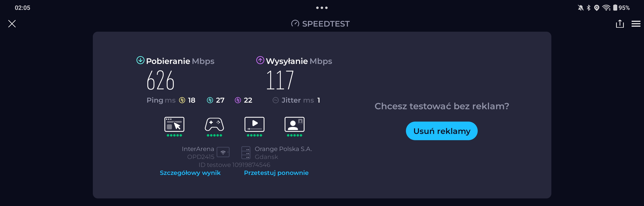Tap the Wysyłanie upload arrow icon
The width and height of the screenshot is (644, 206).
click(x=260, y=60)
